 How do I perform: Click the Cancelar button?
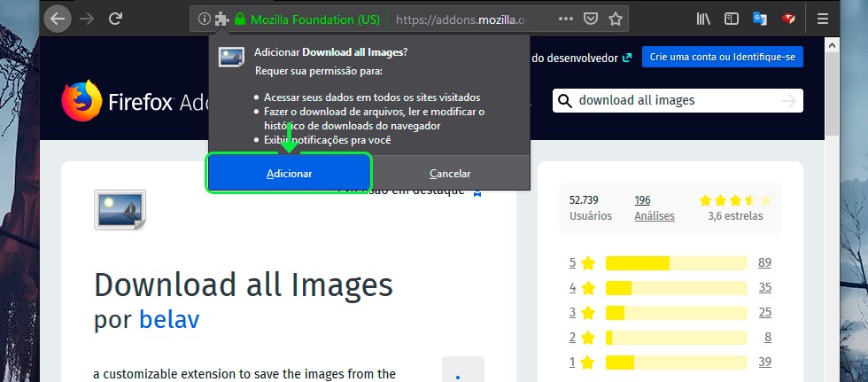coord(450,174)
